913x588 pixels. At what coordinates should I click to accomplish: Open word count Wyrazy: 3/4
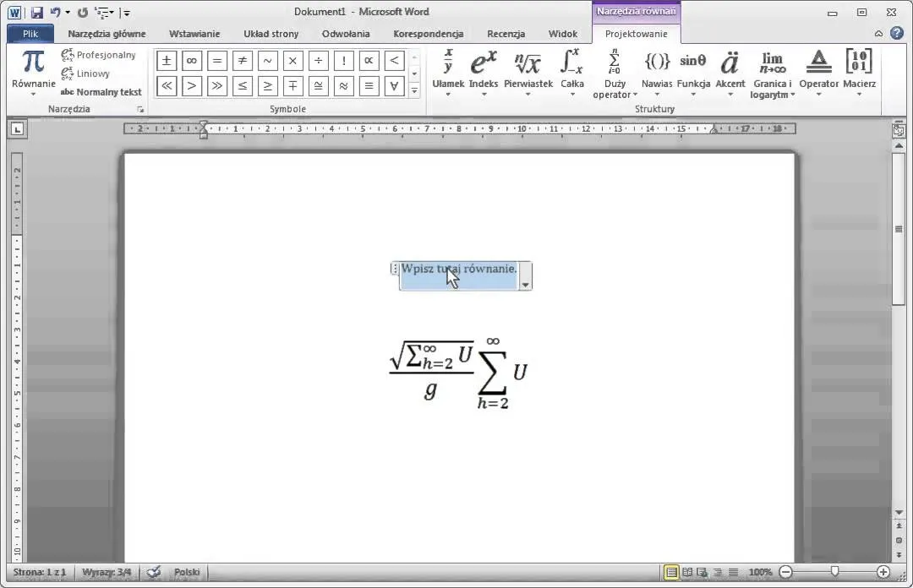click(107, 572)
